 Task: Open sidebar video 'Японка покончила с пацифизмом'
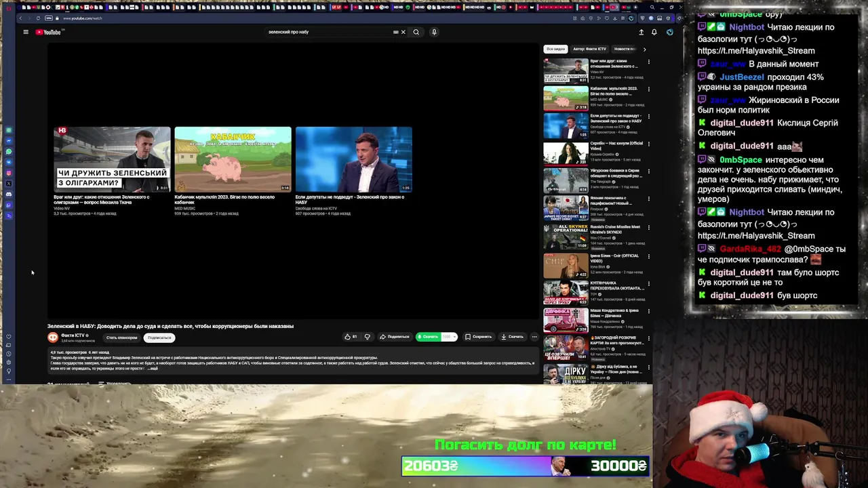[x=593, y=209]
